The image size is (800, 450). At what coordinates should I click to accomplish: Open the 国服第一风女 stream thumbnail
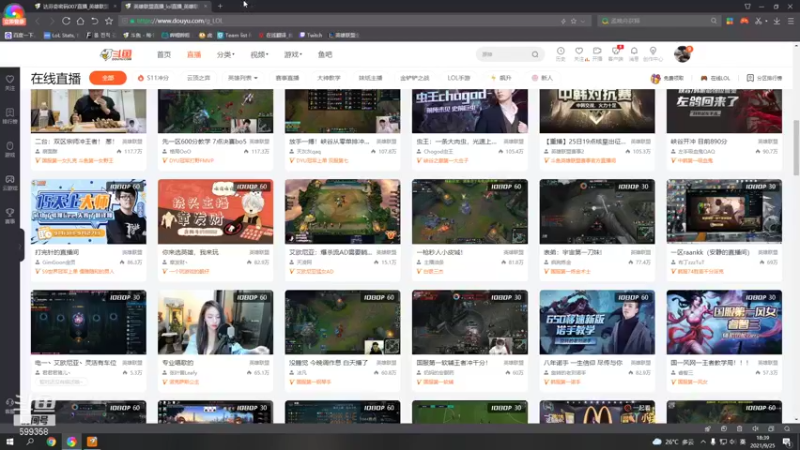(x=724, y=322)
